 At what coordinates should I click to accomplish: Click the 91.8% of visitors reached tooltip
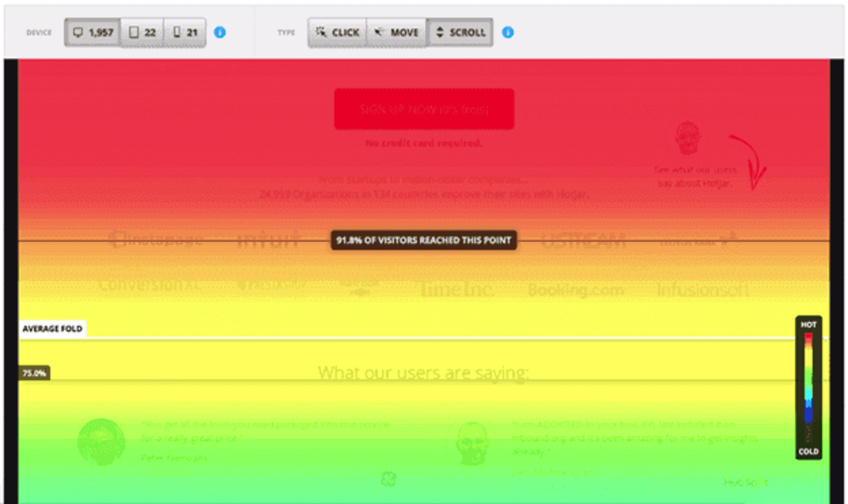pos(424,240)
